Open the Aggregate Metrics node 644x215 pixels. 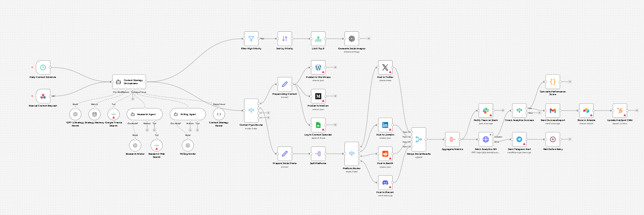[452, 139]
